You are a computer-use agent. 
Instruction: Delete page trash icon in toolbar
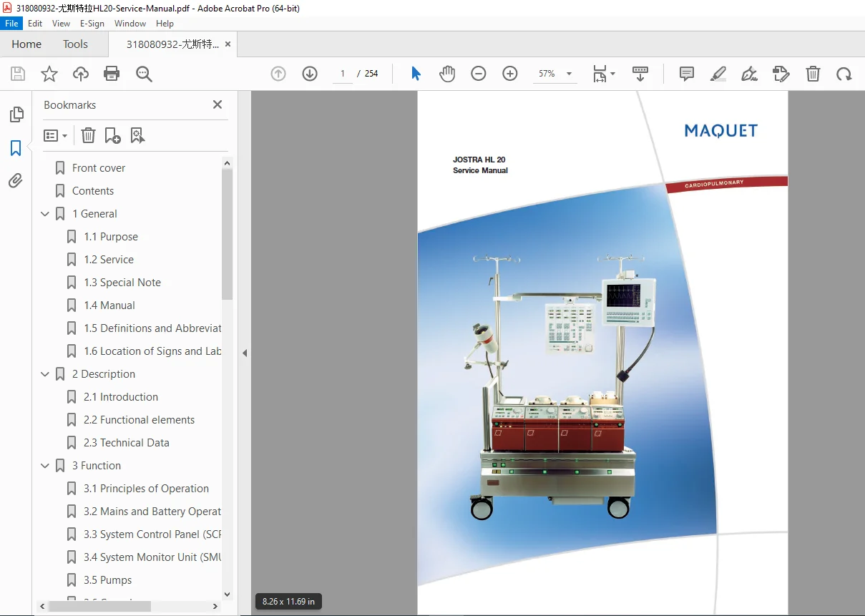(813, 74)
